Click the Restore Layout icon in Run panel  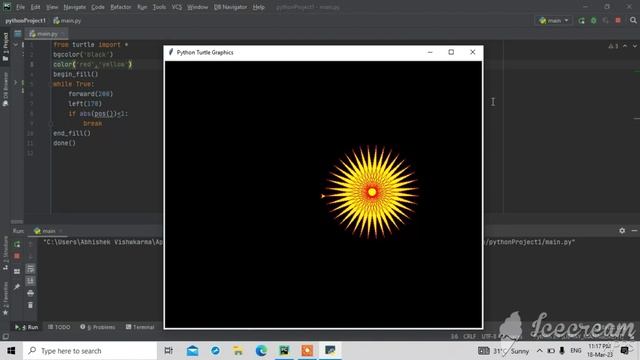[x=17, y=271]
